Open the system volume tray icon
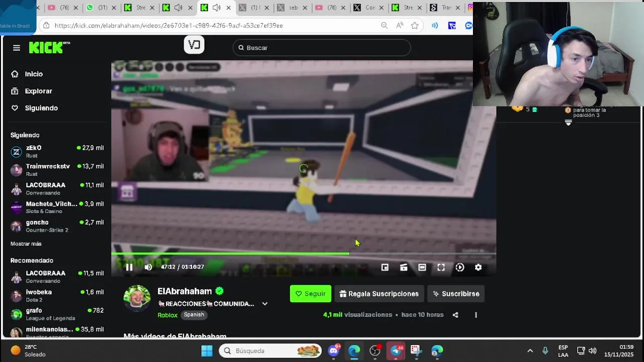 (x=593, y=351)
